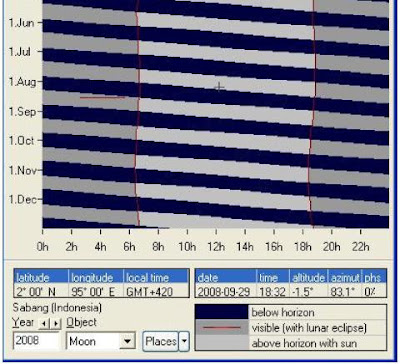Click the red line visible legend swatch
The width and height of the screenshot is (400, 364).
(222, 328)
